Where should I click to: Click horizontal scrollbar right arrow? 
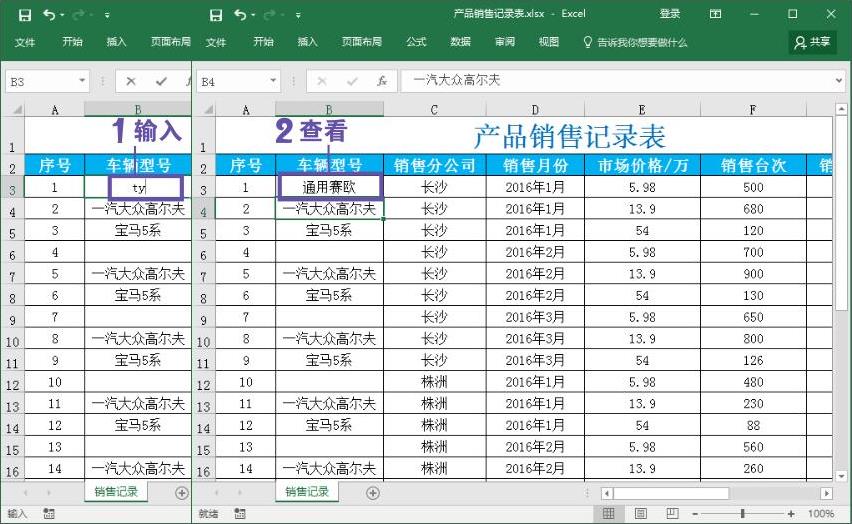[x=826, y=494]
